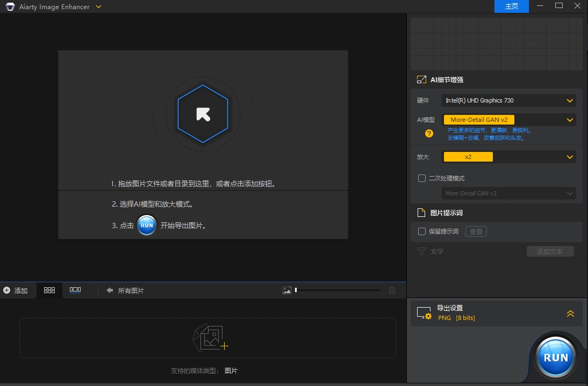588x386 pixels.
Task: Click the 所有图片 back arrow icon
Action: (x=110, y=290)
